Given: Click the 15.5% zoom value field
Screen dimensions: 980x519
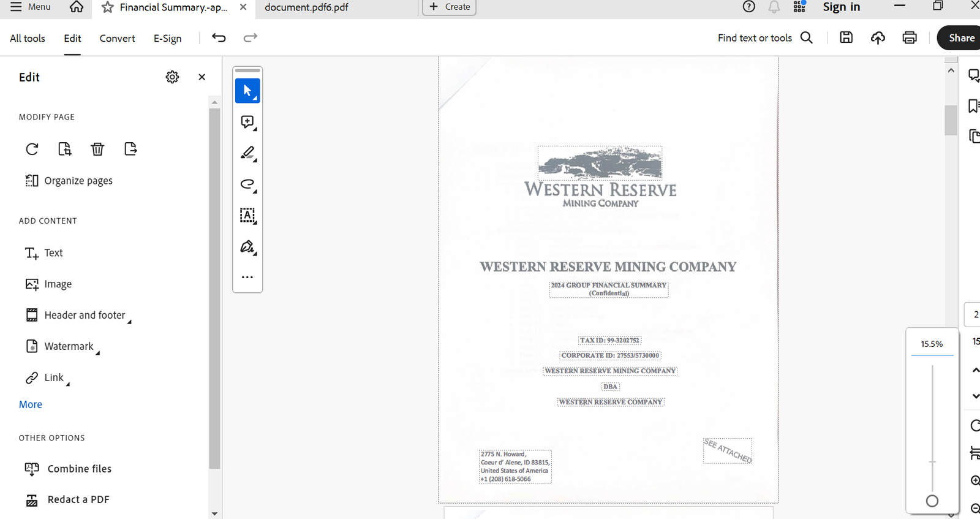Looking at the screenshot, I should 932,344.
